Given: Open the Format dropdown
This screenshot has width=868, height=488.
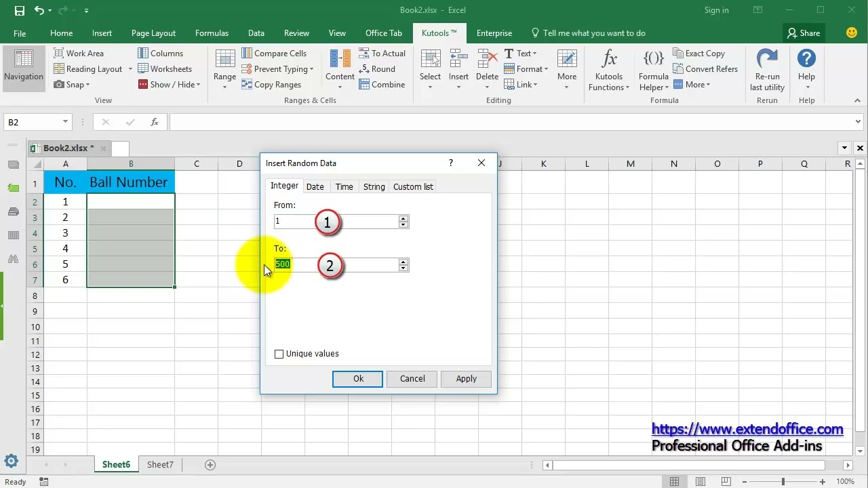Looking at the screenshot, I should point(526,69).
